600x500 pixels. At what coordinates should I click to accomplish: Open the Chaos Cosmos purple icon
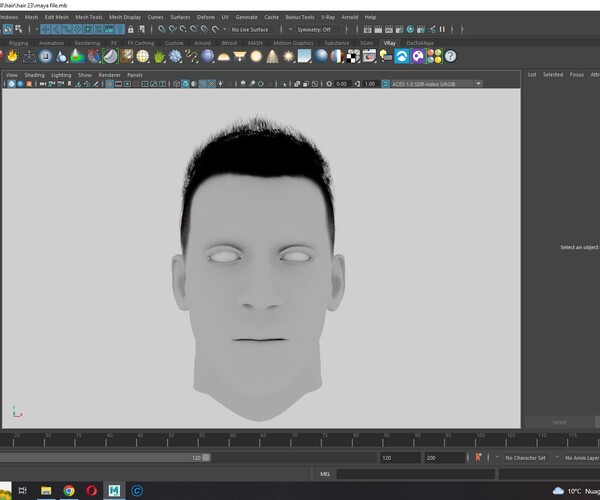click(418, 56)
